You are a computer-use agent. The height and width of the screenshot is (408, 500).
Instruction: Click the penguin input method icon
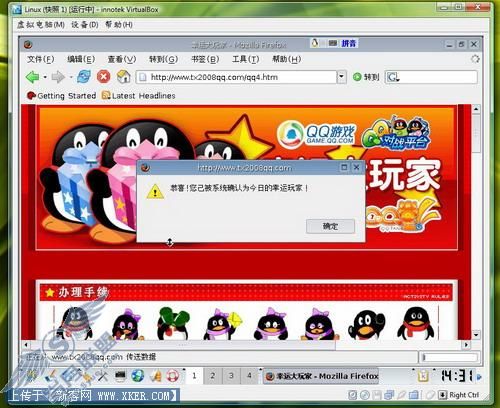(x=315, y=43)
